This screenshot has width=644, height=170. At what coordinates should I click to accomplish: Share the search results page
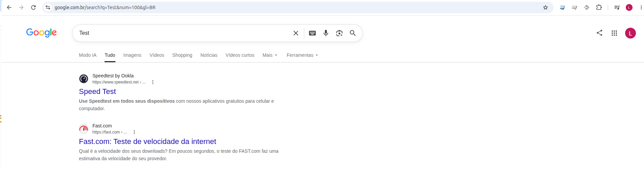click(x=599, y=33)
